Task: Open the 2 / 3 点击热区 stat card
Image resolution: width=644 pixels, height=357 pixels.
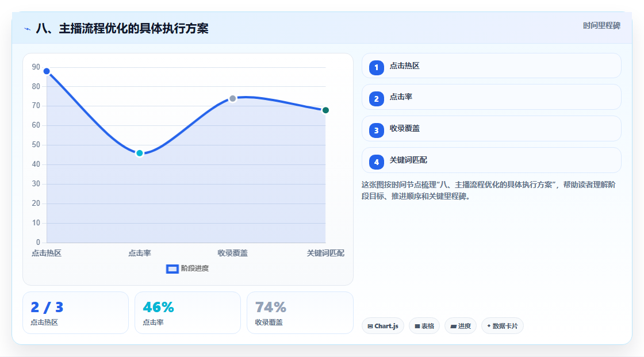Action: click(x=75, y=313)
